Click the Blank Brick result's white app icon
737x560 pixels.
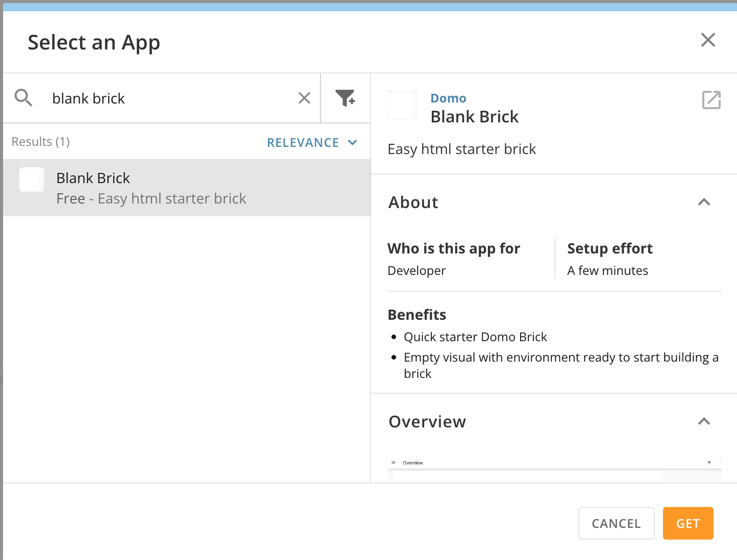pyautogui.click(x=32, y=180)
